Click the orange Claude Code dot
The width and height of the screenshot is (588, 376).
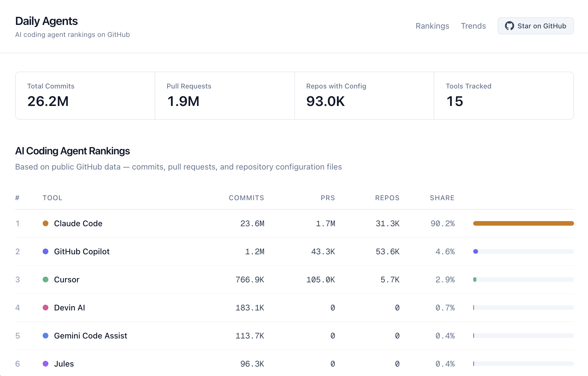pyautogui.click(x=46, y=223)
